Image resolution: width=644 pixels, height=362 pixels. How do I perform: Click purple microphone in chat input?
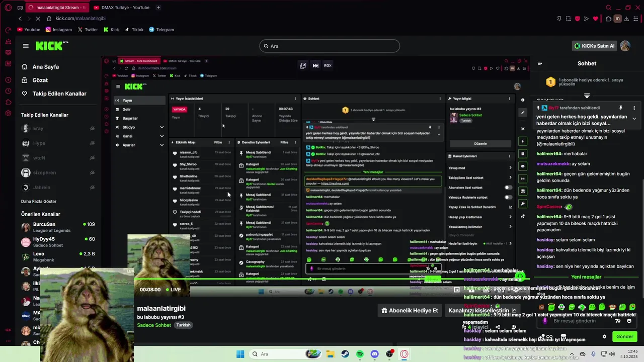[545, 321]
